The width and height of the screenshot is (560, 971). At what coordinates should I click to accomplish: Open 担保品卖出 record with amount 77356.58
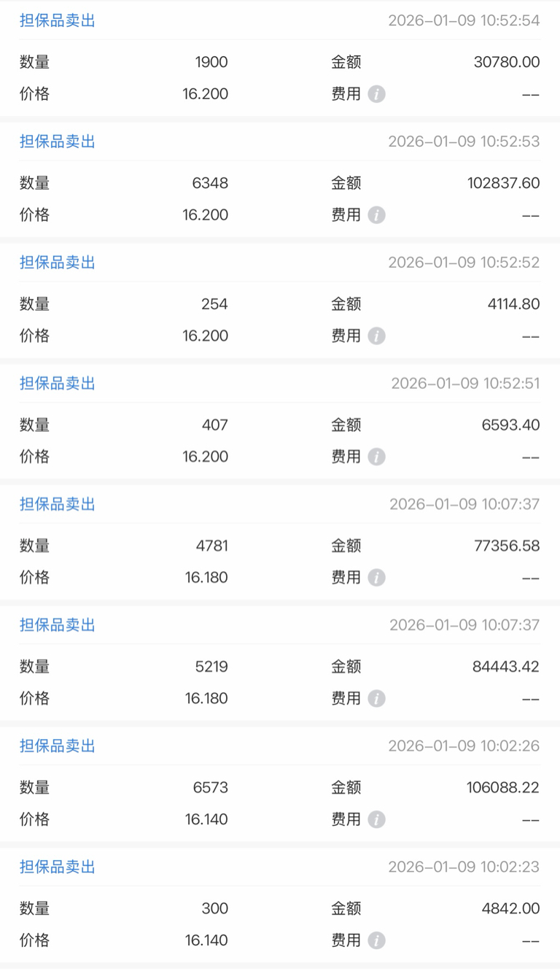pyautogui.click(x=280, y=542)
